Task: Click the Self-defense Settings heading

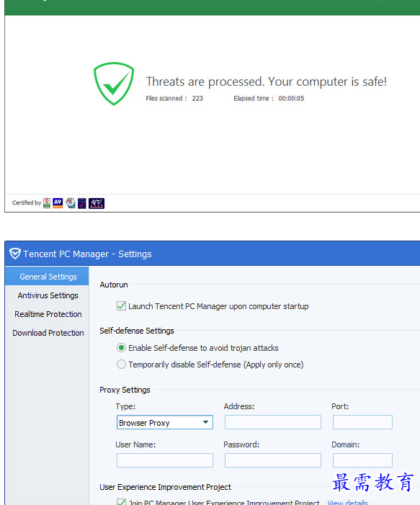Action: (x=137, y=331)
